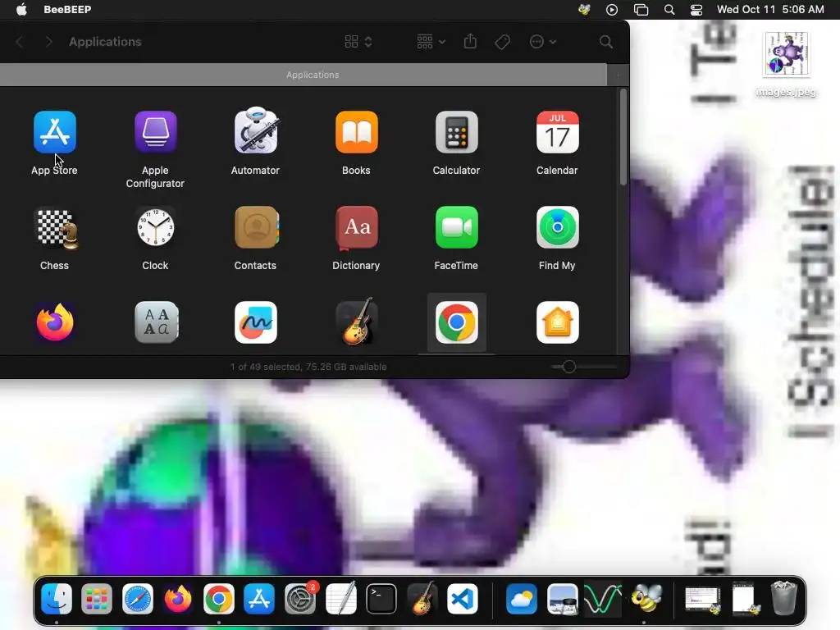The width and height of the screenshot is (840, 630).
Task: Click the Calculator label text
Action: coord(456,171)
